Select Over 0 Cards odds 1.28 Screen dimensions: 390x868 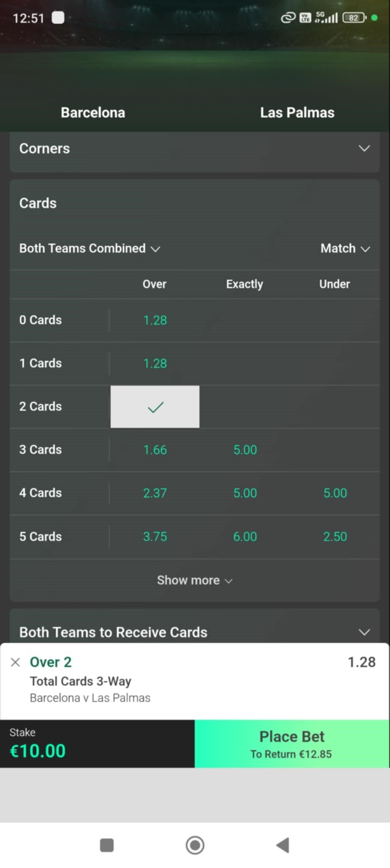click(x=155, y=320)
